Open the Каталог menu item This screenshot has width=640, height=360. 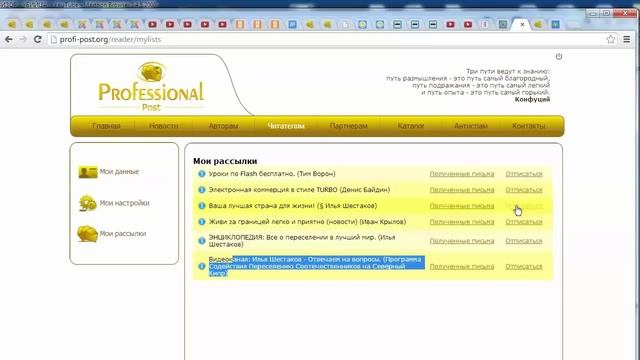411,126
